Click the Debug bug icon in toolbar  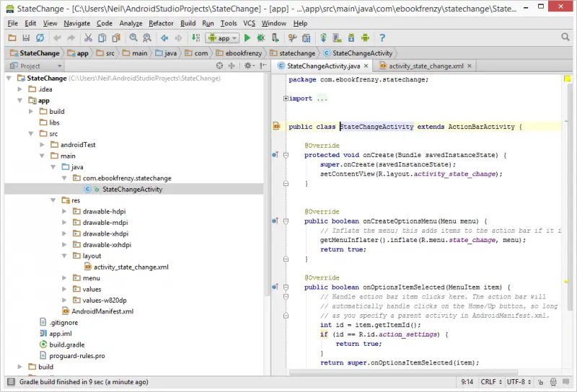click(260, 38)
